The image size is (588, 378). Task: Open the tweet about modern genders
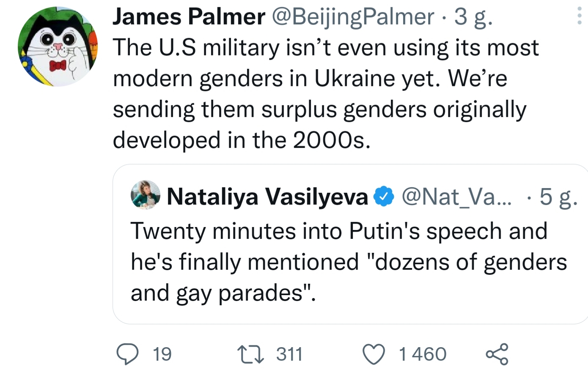coord(326,94)
